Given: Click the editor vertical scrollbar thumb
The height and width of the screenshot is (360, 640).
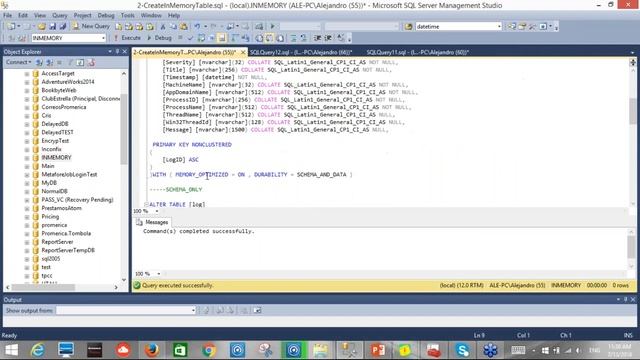Looking at the screenshot, I should tap(633, 111).
